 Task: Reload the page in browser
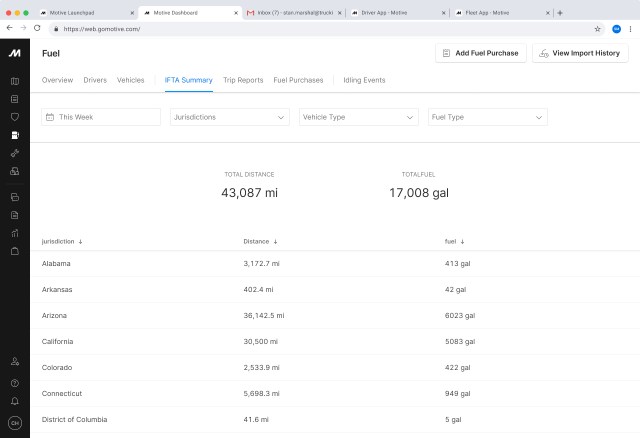pos(37,29)
